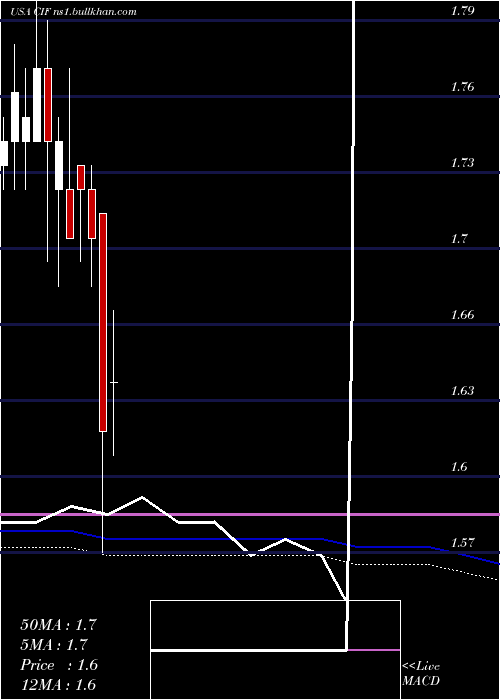The width and height of the screenshot is (500, 700).
Task: Click the 1.66 price axis label
Action: click(x=462, y=315)
